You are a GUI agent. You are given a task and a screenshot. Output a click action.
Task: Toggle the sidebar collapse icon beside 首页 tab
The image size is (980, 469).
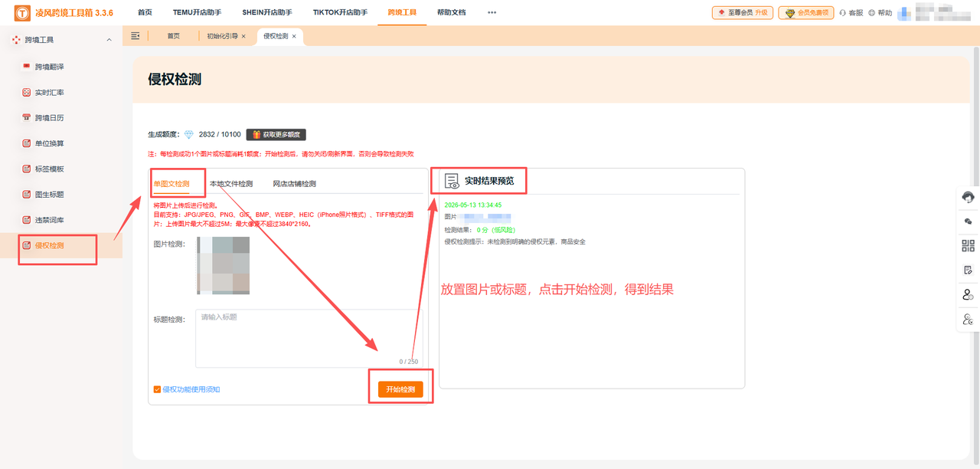[136, 36]
